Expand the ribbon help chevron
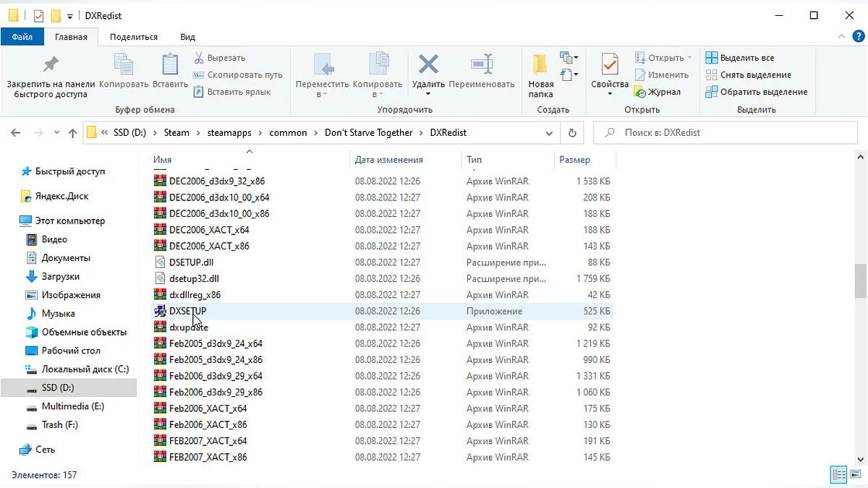Screen dimensions: 868x488 coord(842,36)
